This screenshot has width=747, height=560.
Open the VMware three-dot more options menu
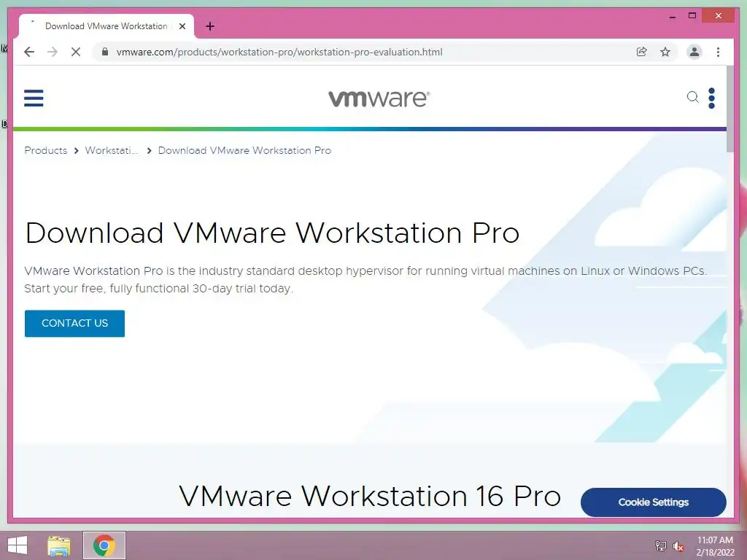(711, 98)
